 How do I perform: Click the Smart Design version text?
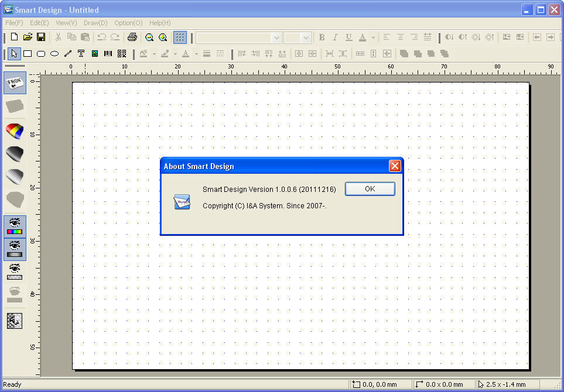pyautogui.click(x=269, y=190)
